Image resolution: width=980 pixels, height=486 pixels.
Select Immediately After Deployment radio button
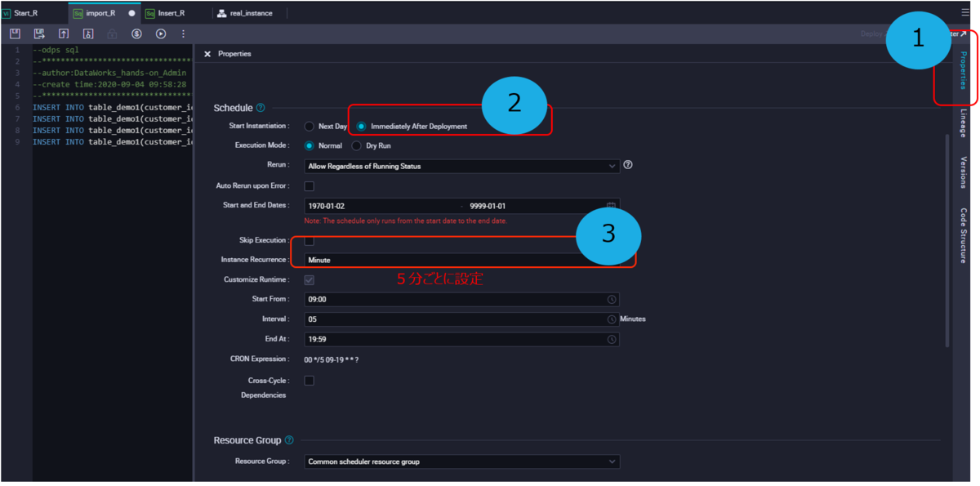361,127
